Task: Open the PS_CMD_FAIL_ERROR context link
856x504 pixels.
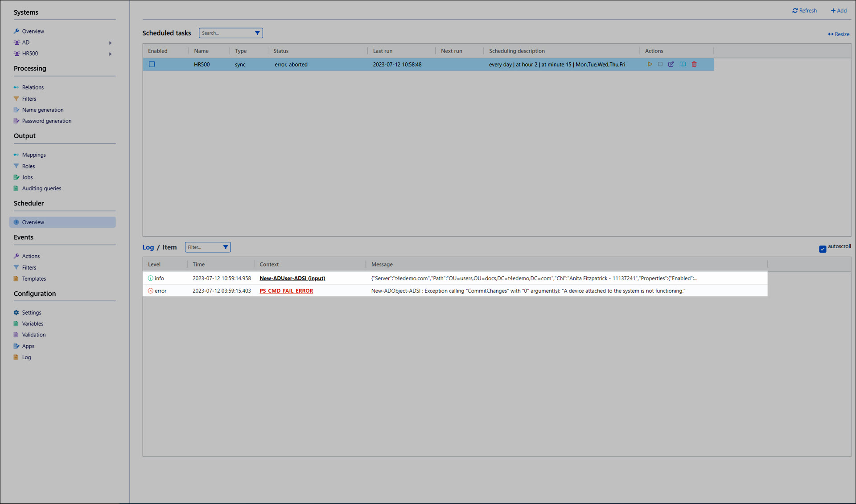Action: (x=286, y=291)
